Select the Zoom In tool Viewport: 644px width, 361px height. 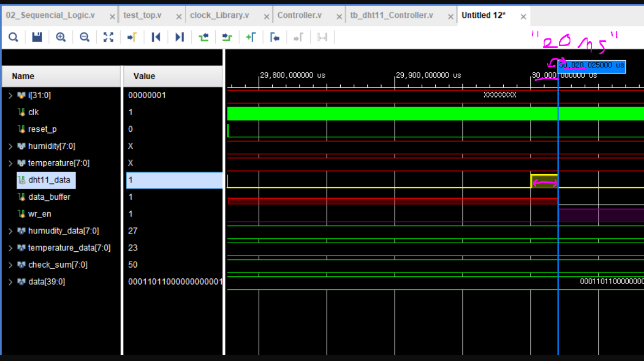click(60, 37)
